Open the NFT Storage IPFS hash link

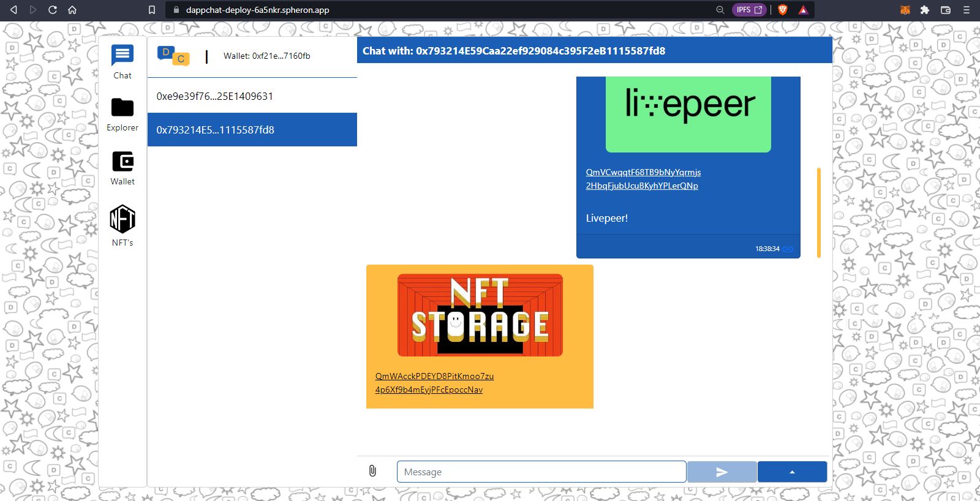(434, 383)
